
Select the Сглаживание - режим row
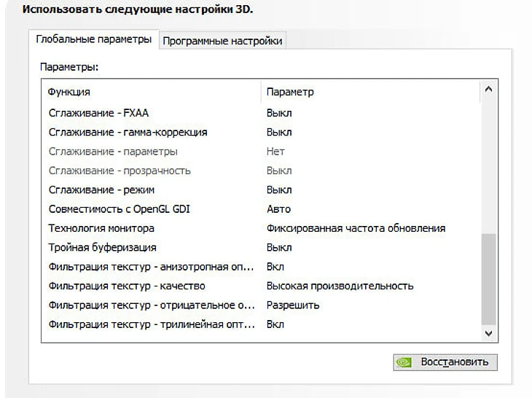tap(103, 190)
